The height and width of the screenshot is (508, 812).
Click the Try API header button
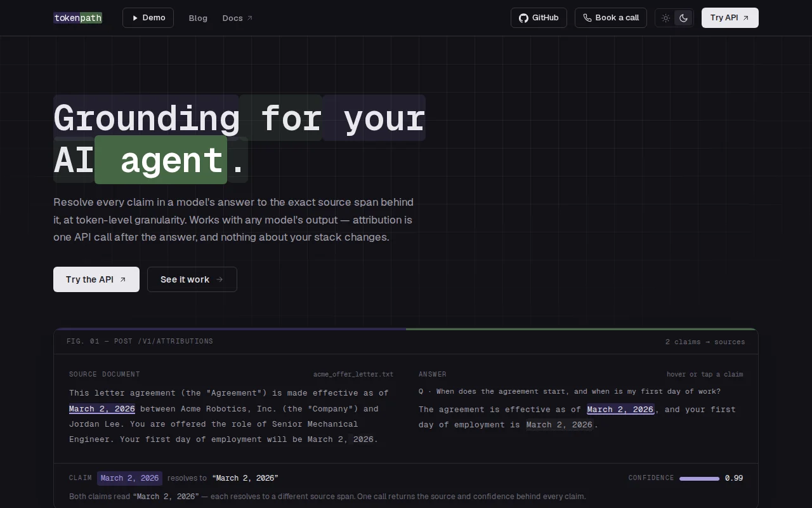coord(730,18)
